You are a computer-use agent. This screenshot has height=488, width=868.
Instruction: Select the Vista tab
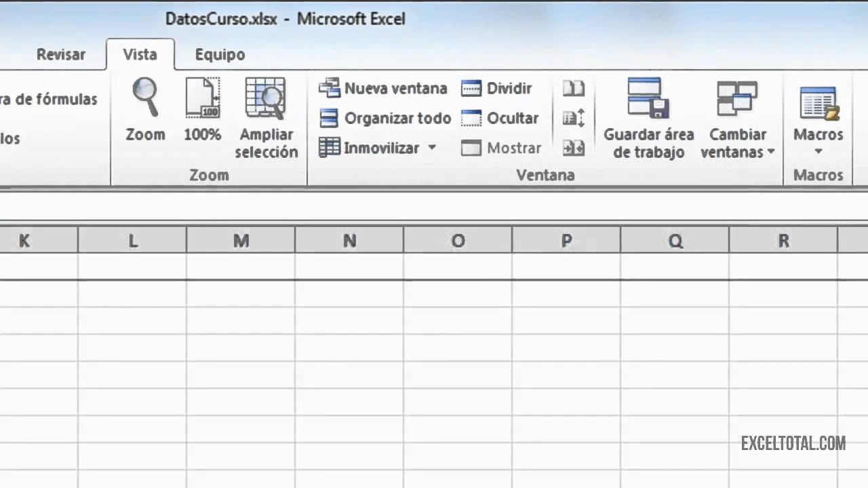(x=140, y=55)
